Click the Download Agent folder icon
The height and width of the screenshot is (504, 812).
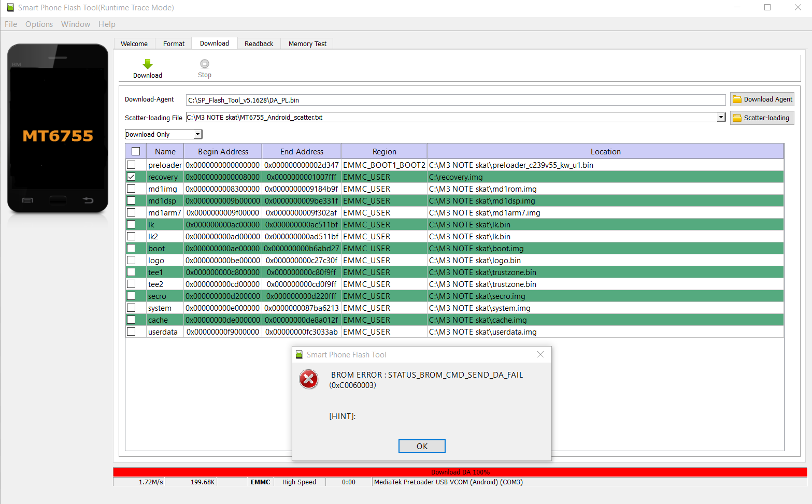click(737, 99)
